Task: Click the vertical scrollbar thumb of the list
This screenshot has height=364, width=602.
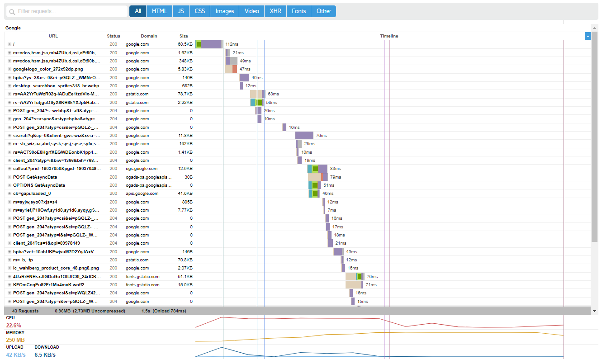Action: point(594,136)
